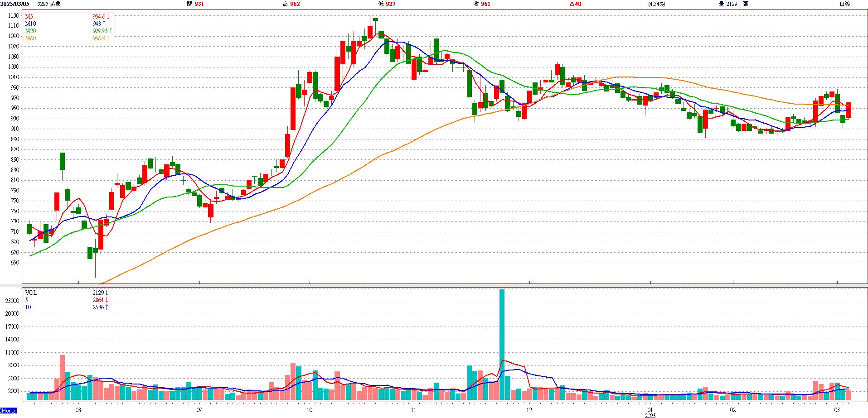Click the M60 value 956.9
The height and width of the screenshot is (418, 868).
point(101,38)
